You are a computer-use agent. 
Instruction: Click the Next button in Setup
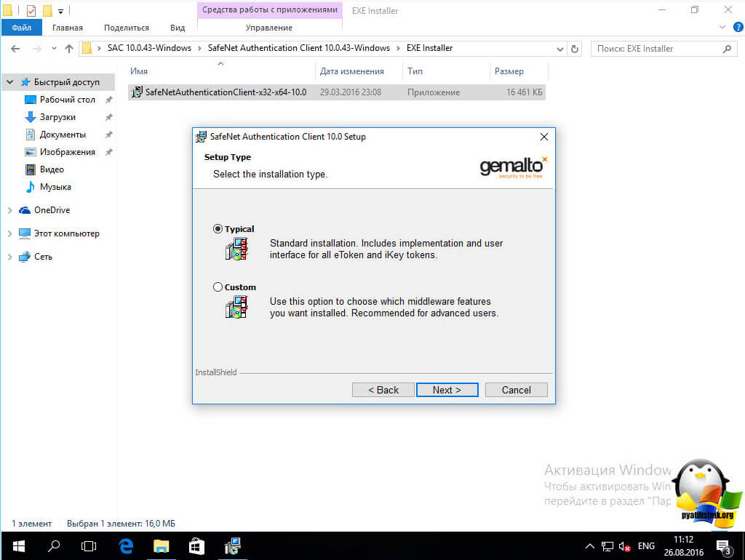click(447, 390)
